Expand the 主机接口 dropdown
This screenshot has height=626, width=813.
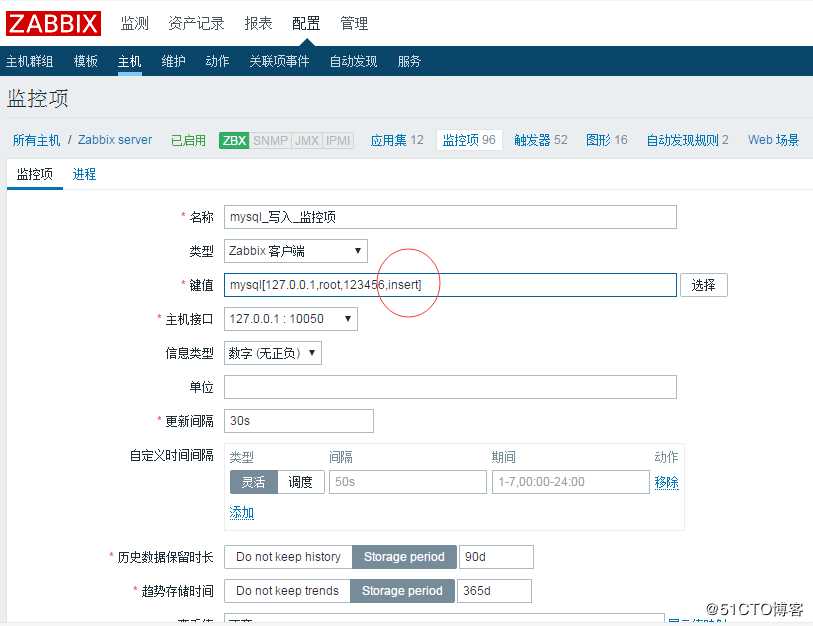290,319
